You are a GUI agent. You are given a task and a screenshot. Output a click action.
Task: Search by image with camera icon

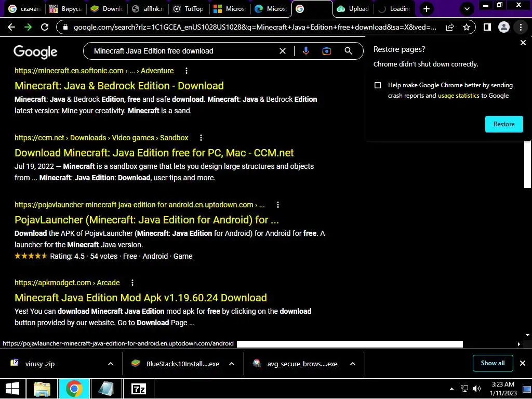[326, 51]
